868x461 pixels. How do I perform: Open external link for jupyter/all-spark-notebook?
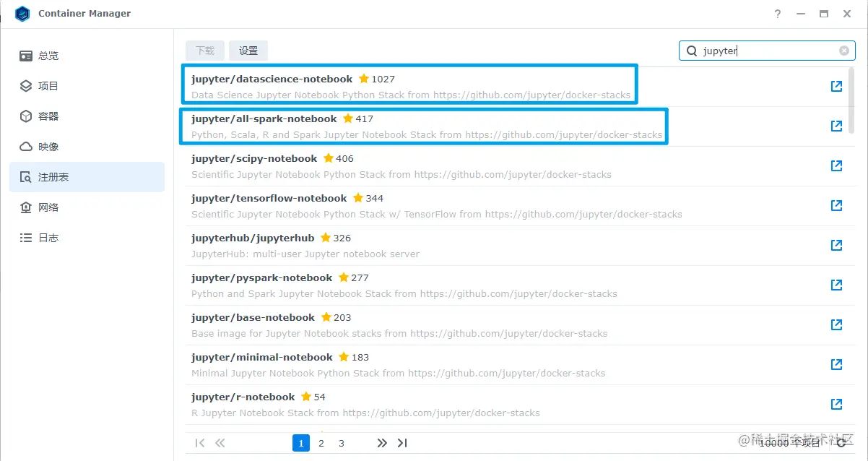(x=836, y=126)
